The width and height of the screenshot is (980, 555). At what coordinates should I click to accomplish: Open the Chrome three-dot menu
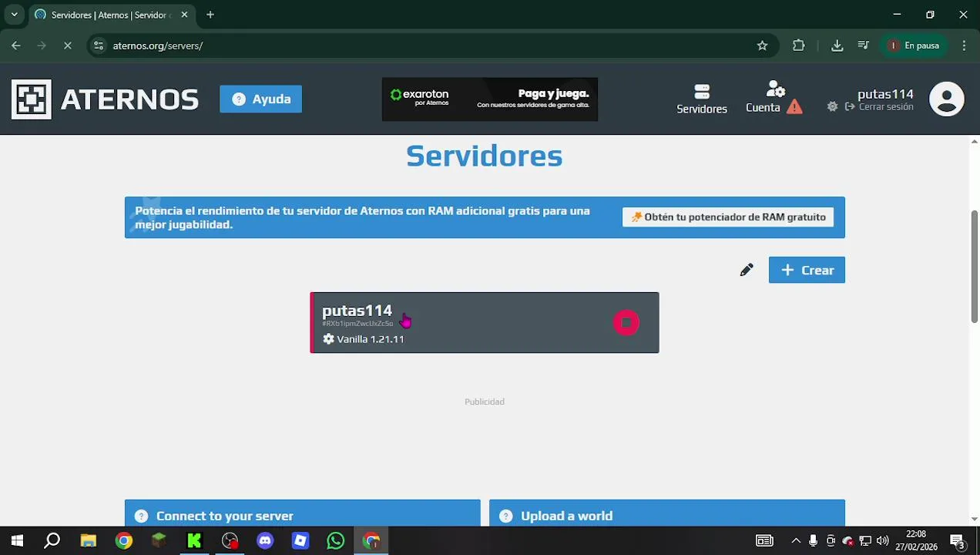[x=964, y=45]
